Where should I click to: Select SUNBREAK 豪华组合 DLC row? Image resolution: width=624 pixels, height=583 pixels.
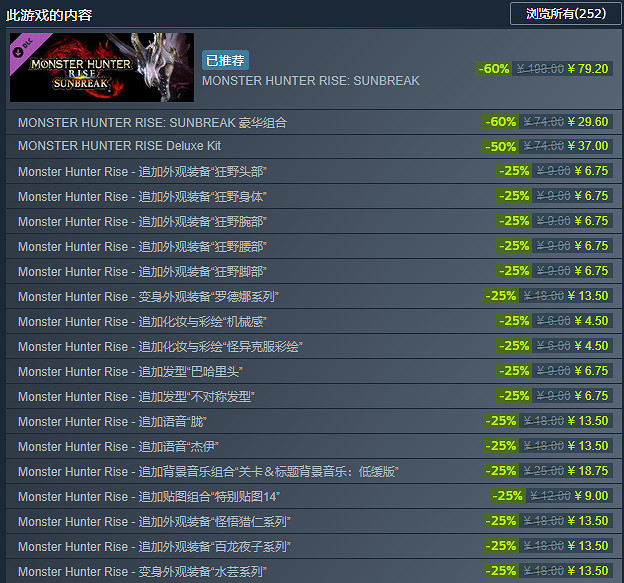coord(314,122)
